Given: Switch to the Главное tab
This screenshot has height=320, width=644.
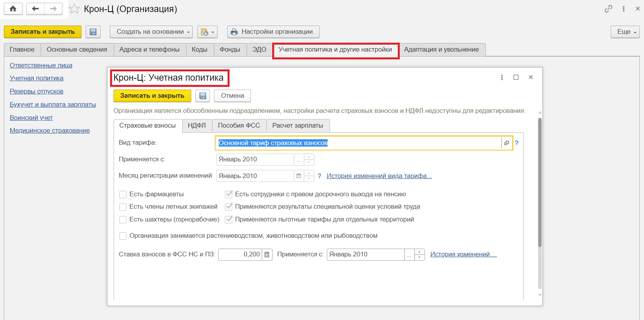Looking at the screenshot, I should (x=22, y=50).
